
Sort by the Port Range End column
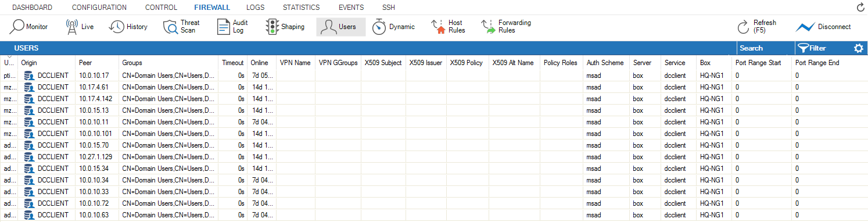coord(830,63)
